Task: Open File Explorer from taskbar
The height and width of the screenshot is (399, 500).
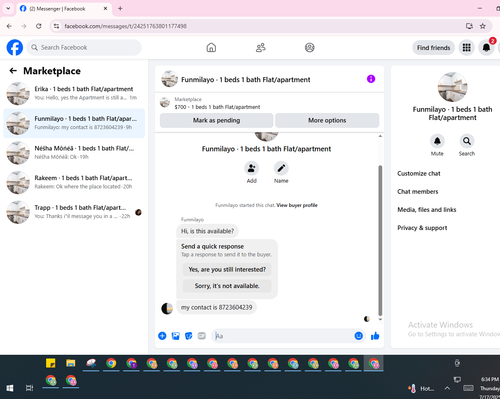Action: pyautogui.click(x=71, y=363)
